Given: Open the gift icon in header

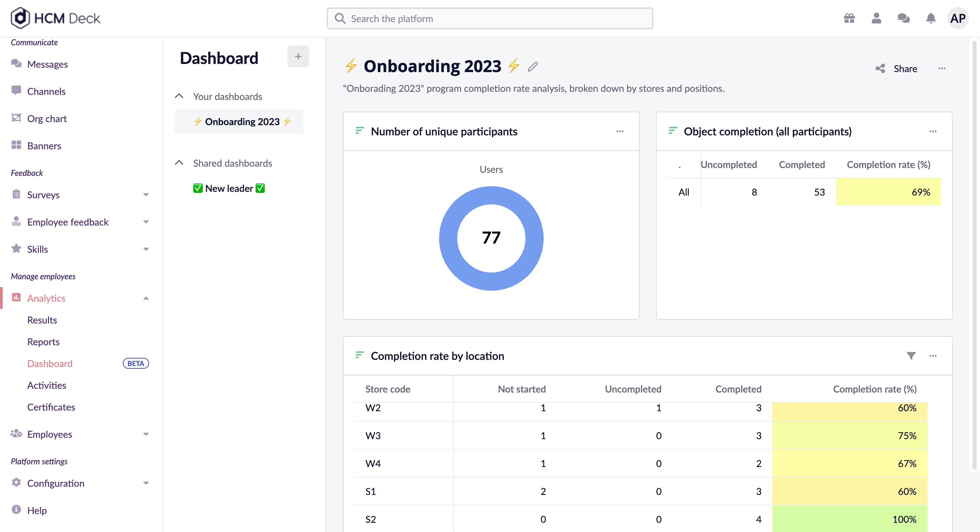Looking at the screenshot, I should coord(849,18).
